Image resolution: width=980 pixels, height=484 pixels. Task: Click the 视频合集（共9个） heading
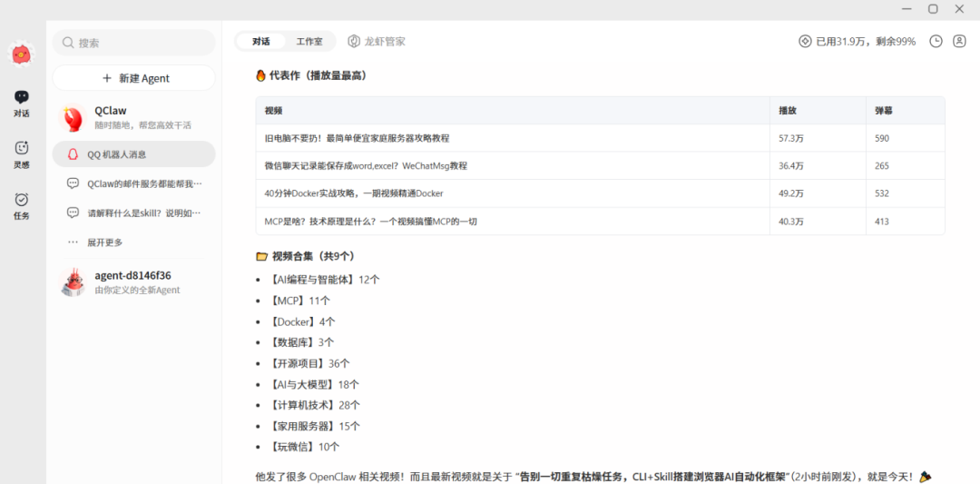(x=307, y=256)
